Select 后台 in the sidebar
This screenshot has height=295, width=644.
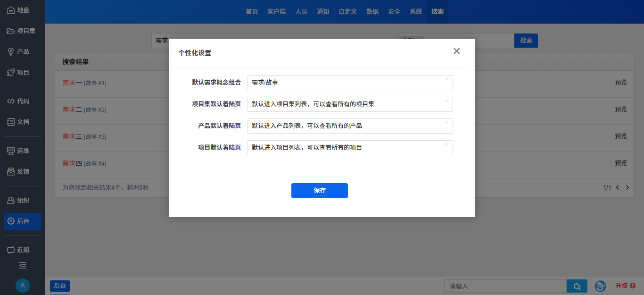pos(23,221)
